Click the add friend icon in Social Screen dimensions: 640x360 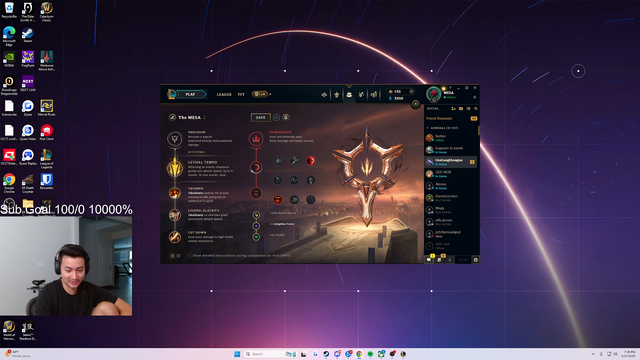453,109
